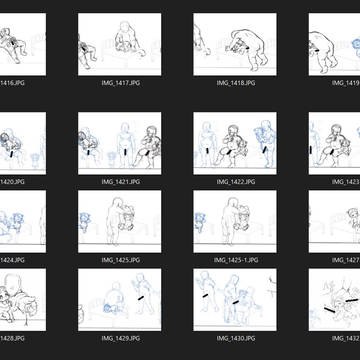Select the IMG_1422.JPG thumbnail image

235,143
